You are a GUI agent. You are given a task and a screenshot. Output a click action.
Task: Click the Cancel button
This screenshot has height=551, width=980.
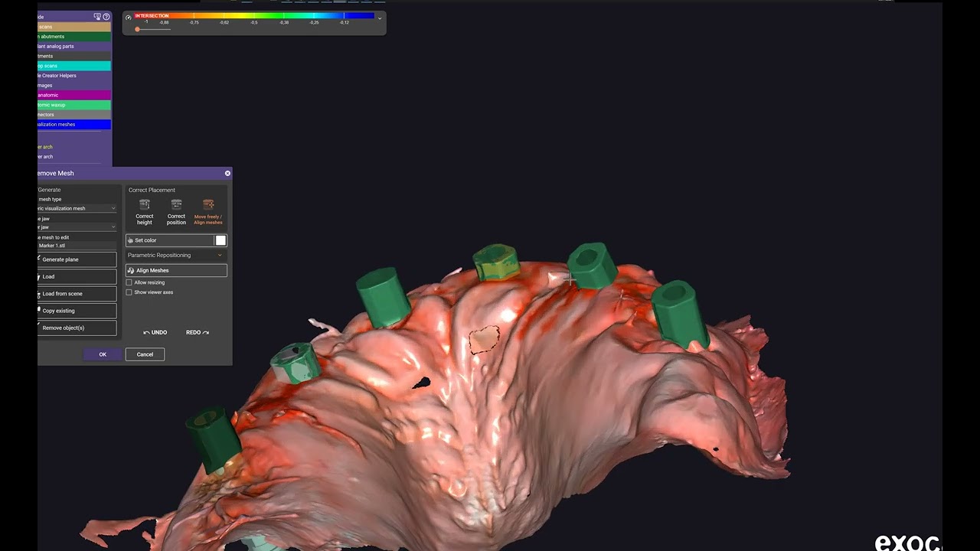[145, 354]
